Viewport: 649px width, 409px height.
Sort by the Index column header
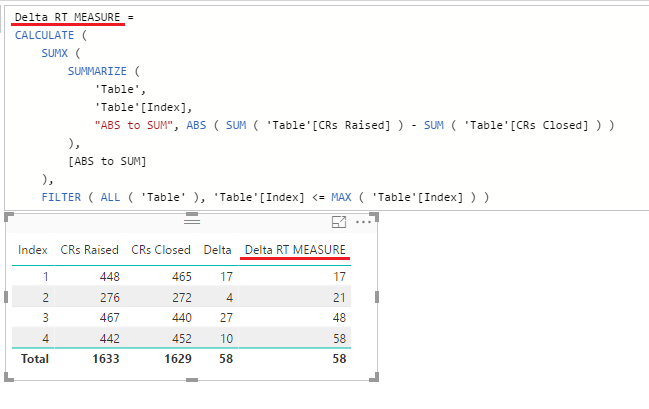[33, 250]
